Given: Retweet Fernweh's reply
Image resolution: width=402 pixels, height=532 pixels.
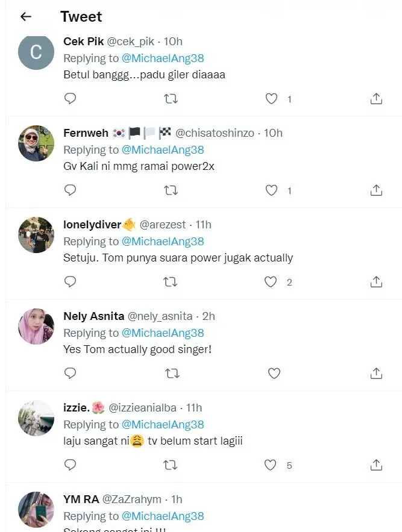Looking at the screenshot, I should pos(171,190).
